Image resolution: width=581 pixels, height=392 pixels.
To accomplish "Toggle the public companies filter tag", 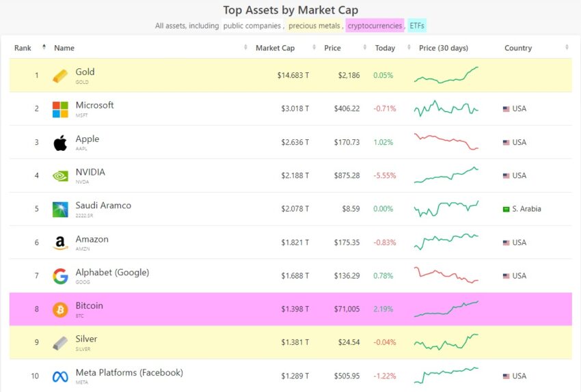I will pos(252,25).
